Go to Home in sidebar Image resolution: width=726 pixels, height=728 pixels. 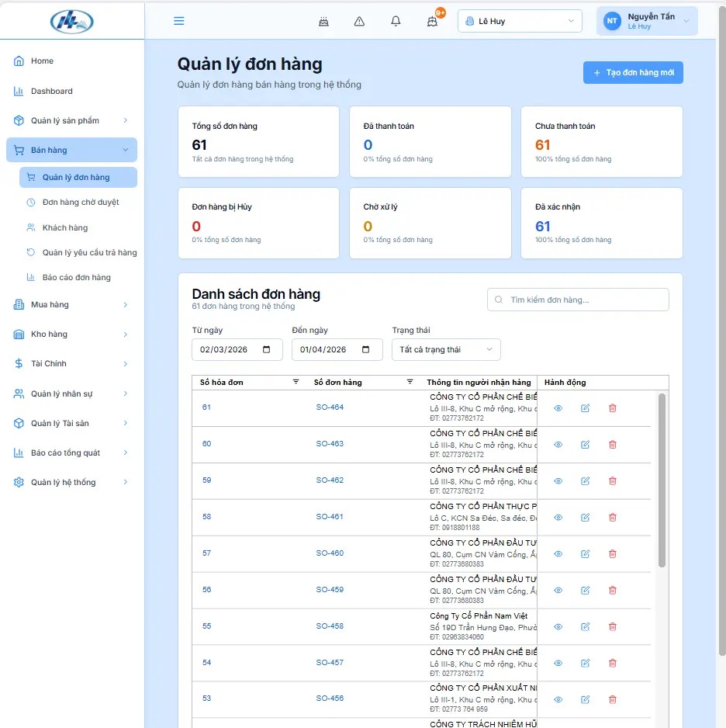[x=72, y=61]
